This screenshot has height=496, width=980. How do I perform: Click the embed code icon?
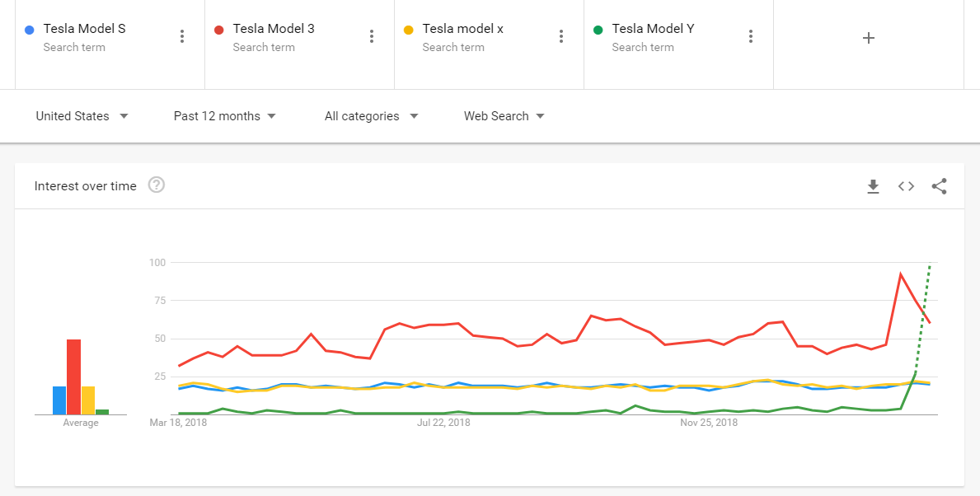tap(906, 186)
